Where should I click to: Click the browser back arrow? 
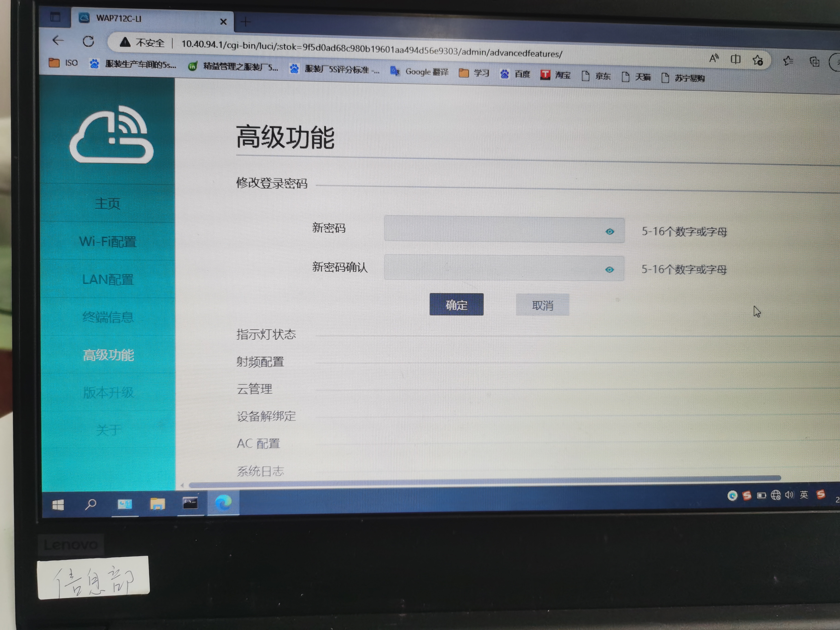pyautogui.click(x=58, y=40)
